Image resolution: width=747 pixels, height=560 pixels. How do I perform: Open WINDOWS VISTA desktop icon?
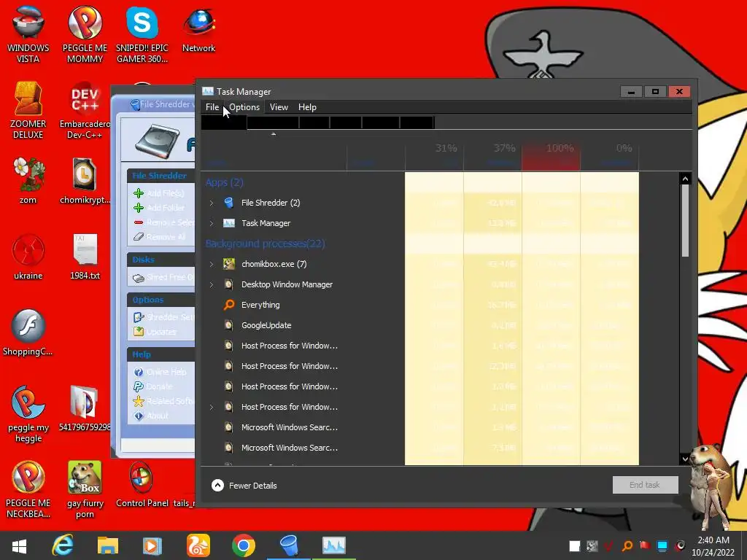28,34
